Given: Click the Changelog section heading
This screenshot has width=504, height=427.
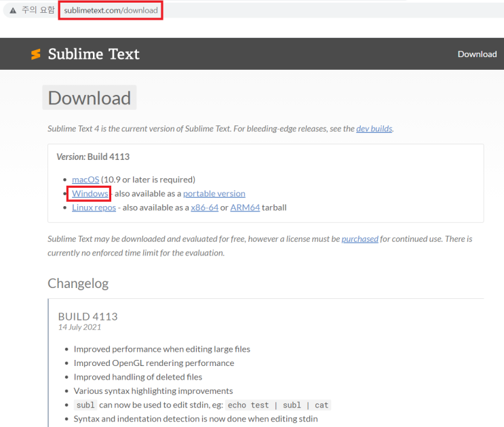Looking at the screenshot, I should click(x=78, y=283).
